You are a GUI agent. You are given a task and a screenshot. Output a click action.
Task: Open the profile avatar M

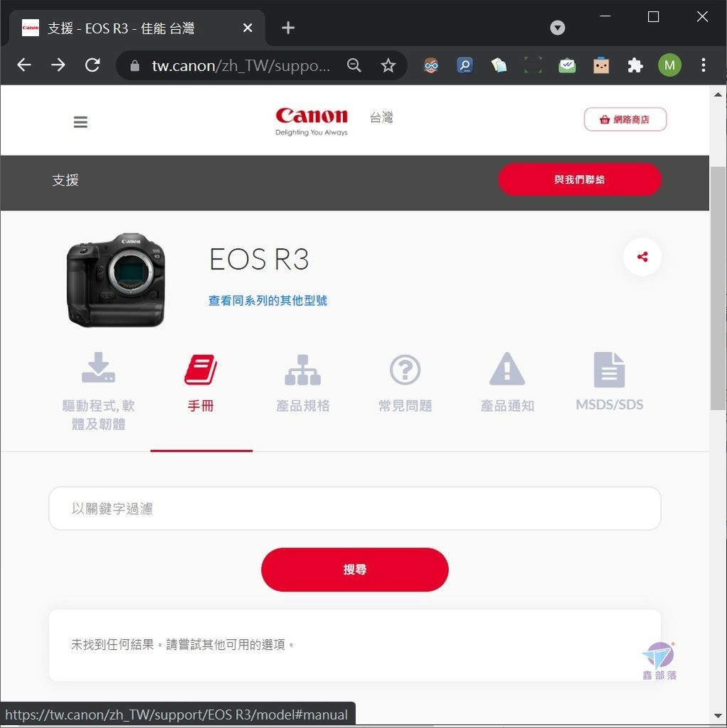[669, 65]
